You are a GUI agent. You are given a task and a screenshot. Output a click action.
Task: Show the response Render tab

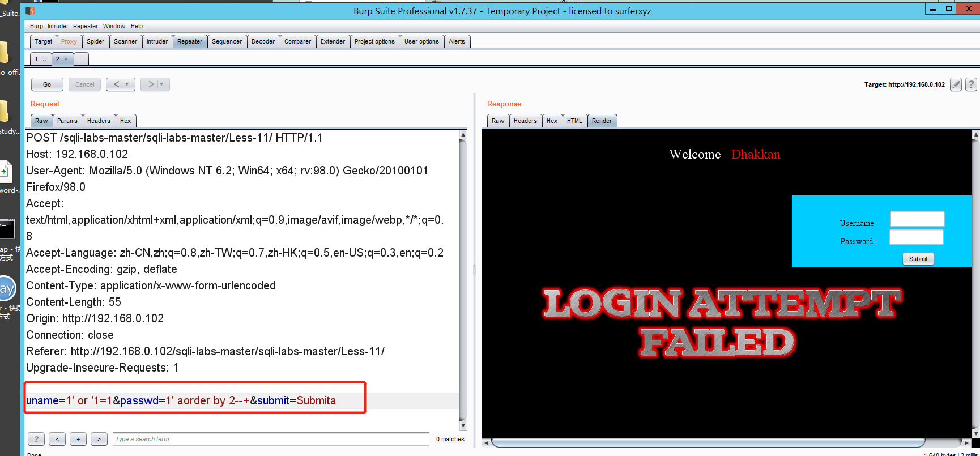602,121
